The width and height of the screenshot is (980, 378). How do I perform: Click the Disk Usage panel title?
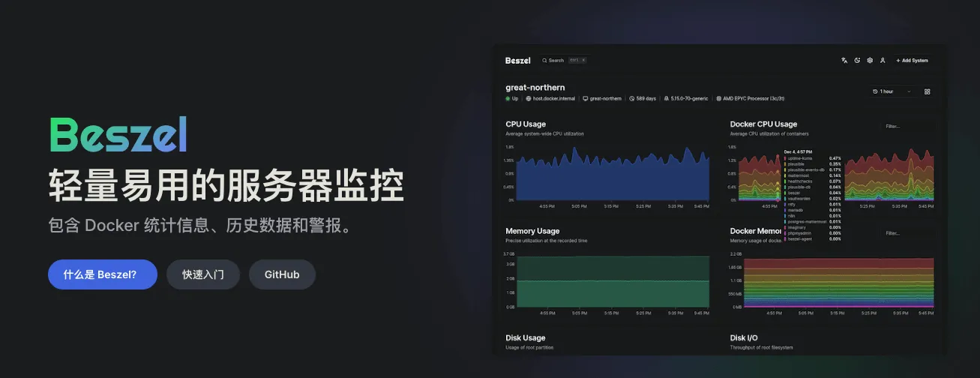pyautogui.click(x=526, y=338)
